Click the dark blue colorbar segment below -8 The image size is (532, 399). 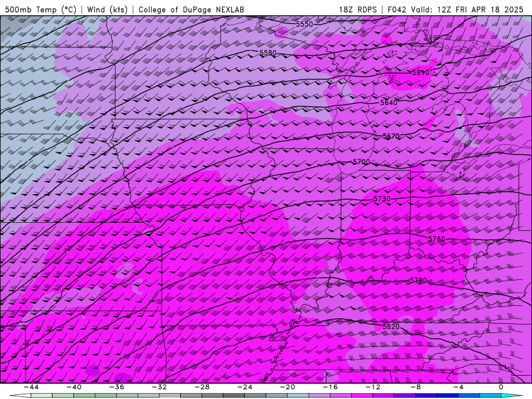click(426, 396)
